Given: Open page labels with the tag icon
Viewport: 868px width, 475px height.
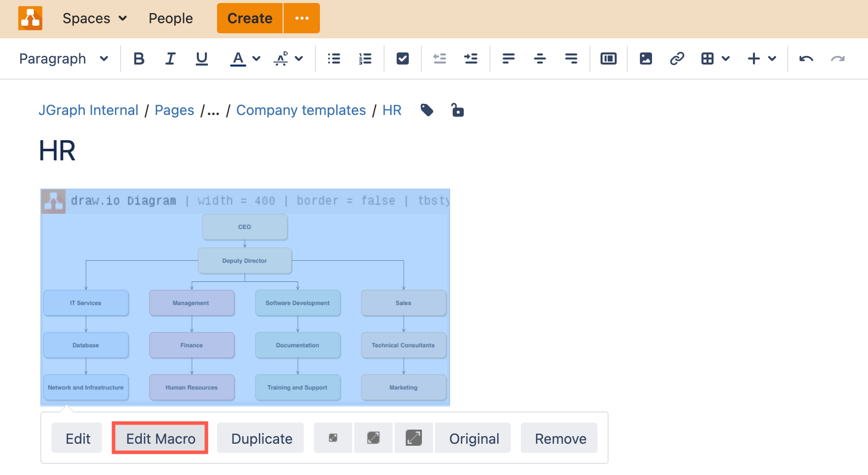Looking at the screenshot, I should (x=427, y=110).
